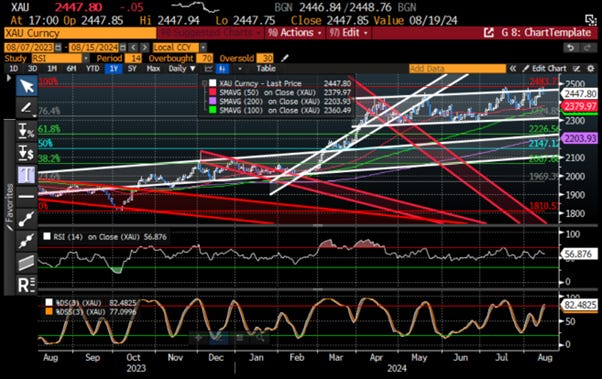Select the horizontal line tool

pyautogui.click(x=26, y=197)
